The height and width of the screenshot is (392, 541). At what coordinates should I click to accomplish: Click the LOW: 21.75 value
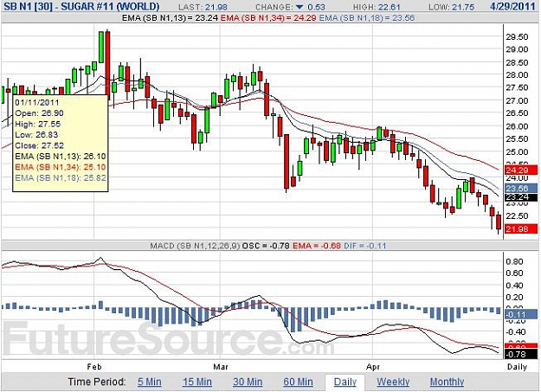(451, 7)
